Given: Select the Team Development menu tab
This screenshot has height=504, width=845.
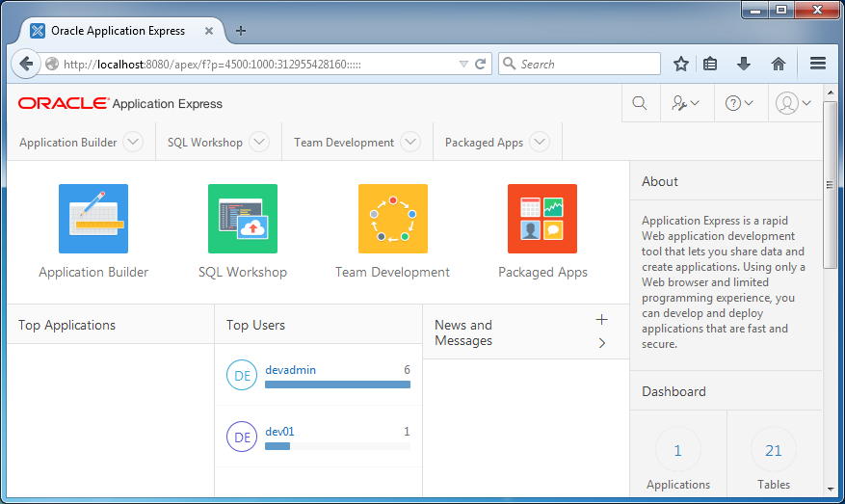Looking at the screenshot, I should tap(344, 143).
